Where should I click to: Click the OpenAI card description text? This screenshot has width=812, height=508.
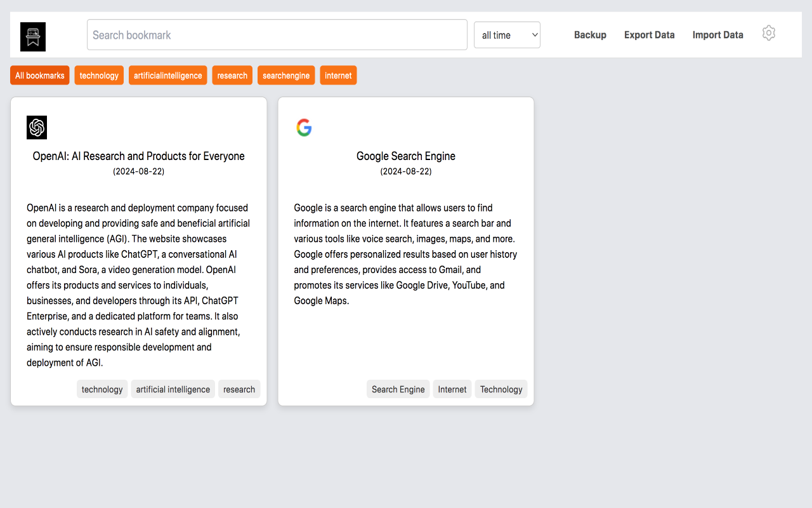point(139,285)
